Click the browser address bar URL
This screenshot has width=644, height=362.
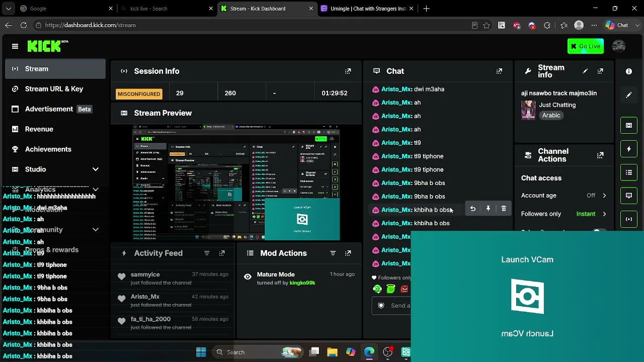pyautogui.click(x=90, y=25)
